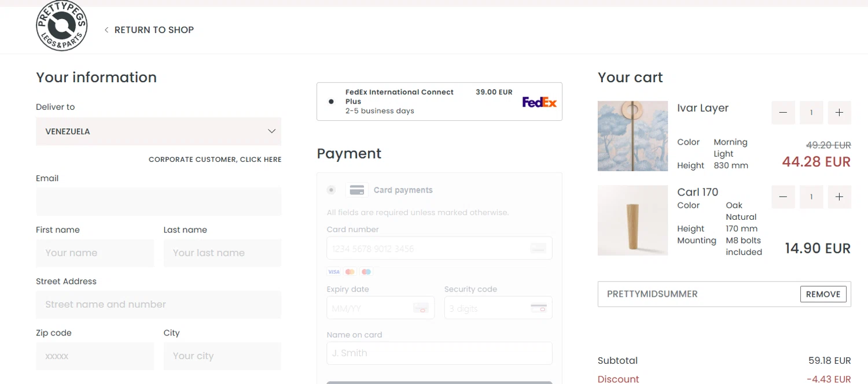Click the 2-5 business days text
Image resolution: width=868 pixels, height=384 pixels.
380,111
